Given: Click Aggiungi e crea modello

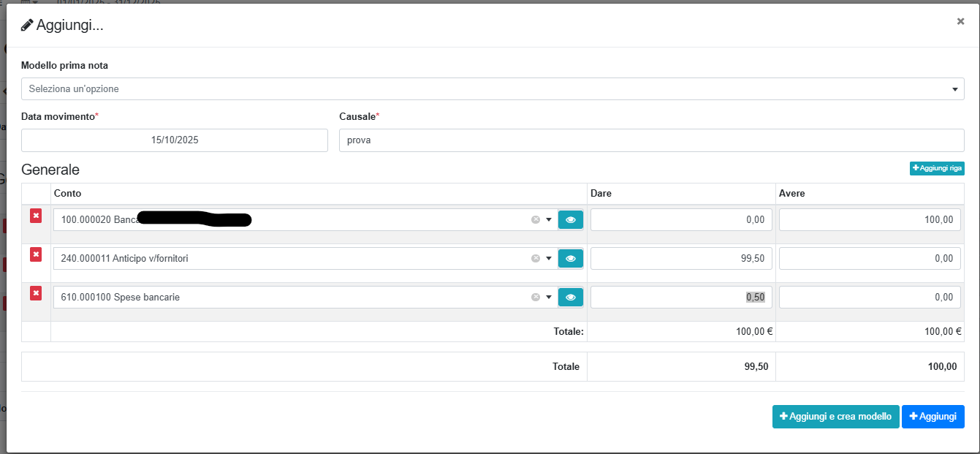Looking at the screenshot, I should click(x=835, y=417).
